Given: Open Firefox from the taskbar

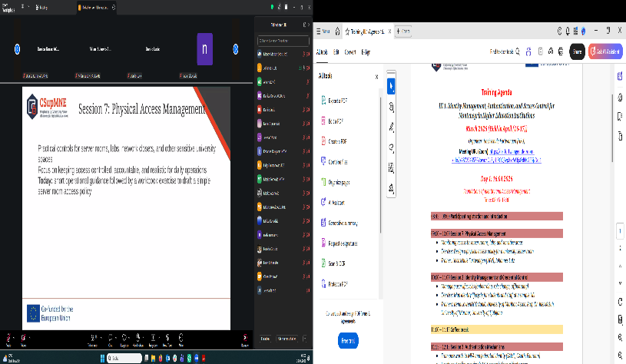Looking at the screenshot, I should tap(161, 358).
